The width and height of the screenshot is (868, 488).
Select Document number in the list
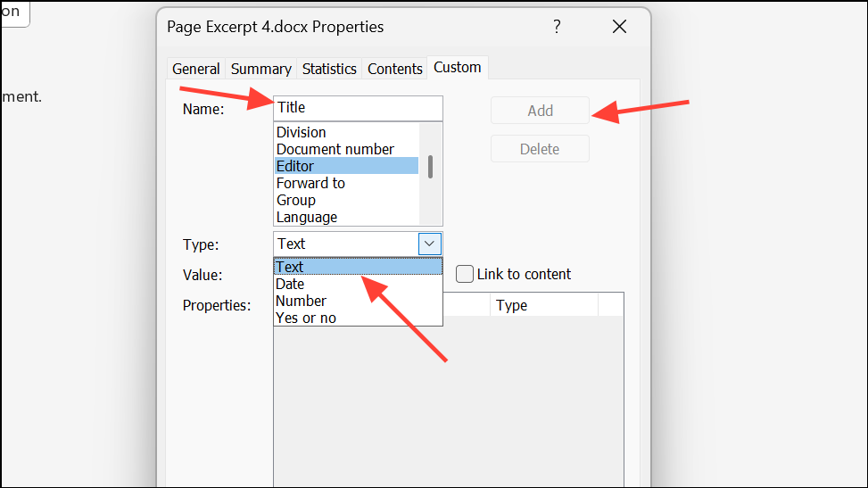[335, 149]
